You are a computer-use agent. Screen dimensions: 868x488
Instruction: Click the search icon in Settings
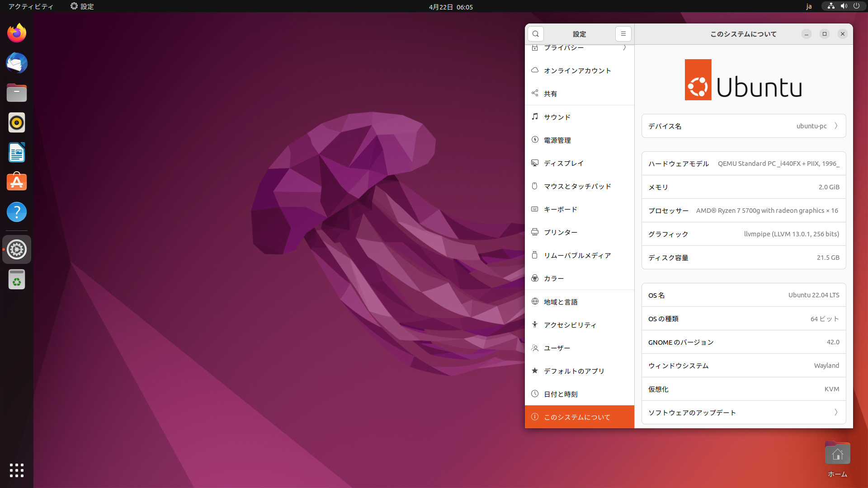(536, 34)
